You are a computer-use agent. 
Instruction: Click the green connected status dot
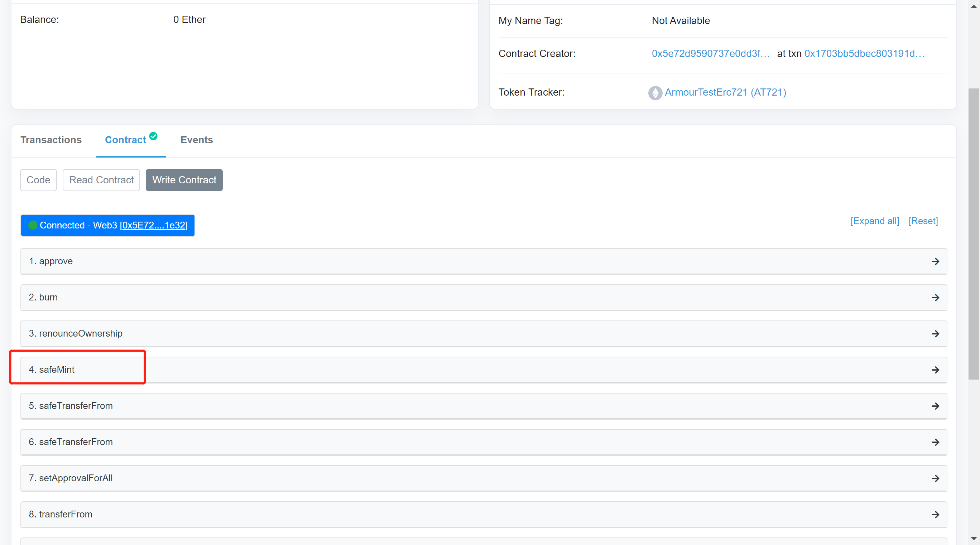tap(33, 225)
